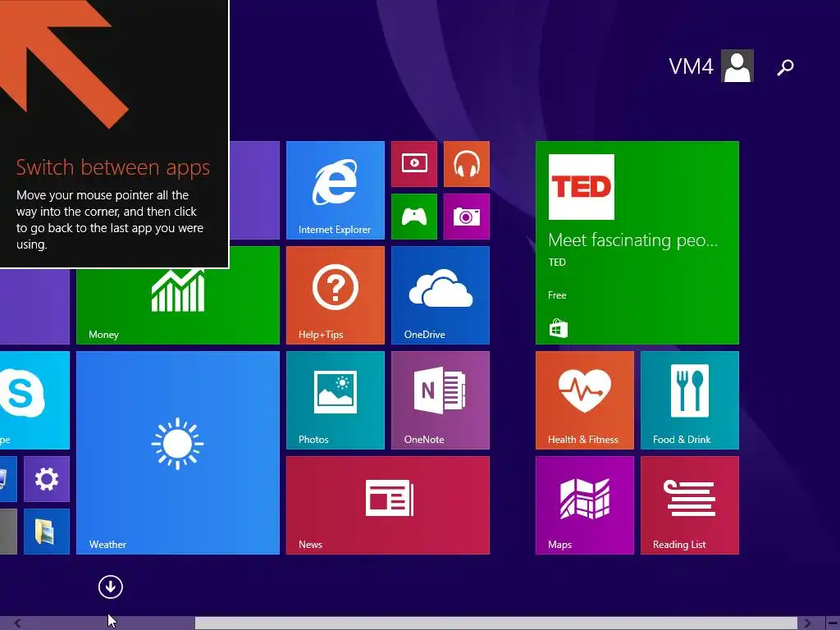Open PC settings gear tile

click(47, 479)
